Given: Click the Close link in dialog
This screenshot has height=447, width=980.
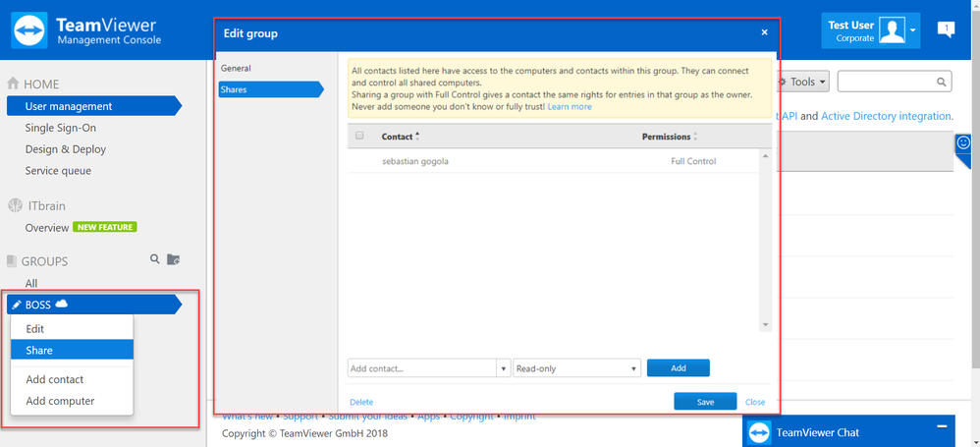Looking at the screenshot, I should 755,402.
